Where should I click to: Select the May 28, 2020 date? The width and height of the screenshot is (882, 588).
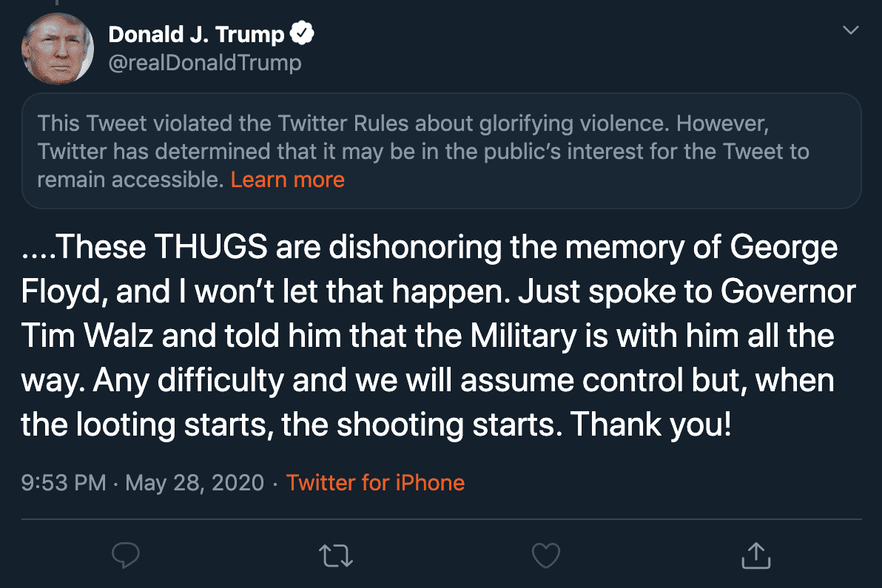point(195,483)
